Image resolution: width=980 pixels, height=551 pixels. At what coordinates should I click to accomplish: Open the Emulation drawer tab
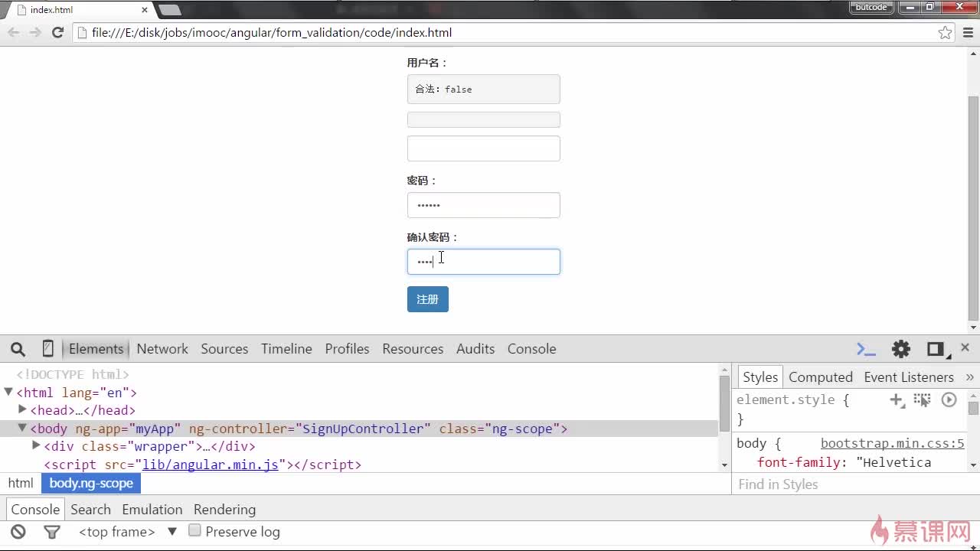click(152, 510)
